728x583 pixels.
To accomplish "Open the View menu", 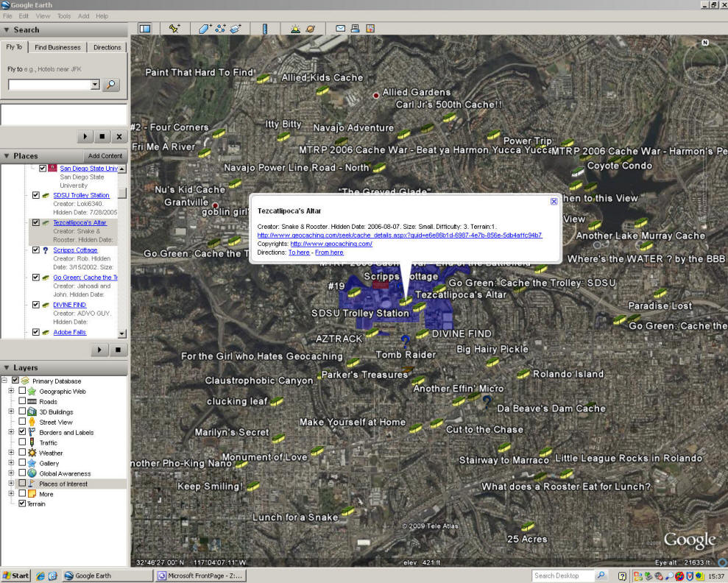I will tap(43, 15).
